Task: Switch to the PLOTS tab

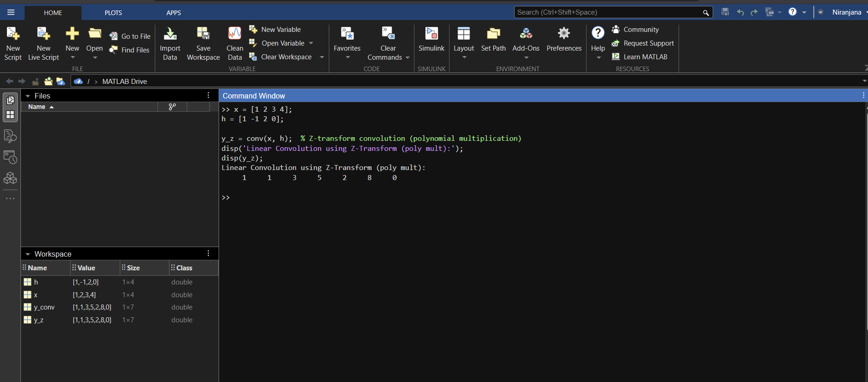Action: pyautogui.click(x=113, y=13)
